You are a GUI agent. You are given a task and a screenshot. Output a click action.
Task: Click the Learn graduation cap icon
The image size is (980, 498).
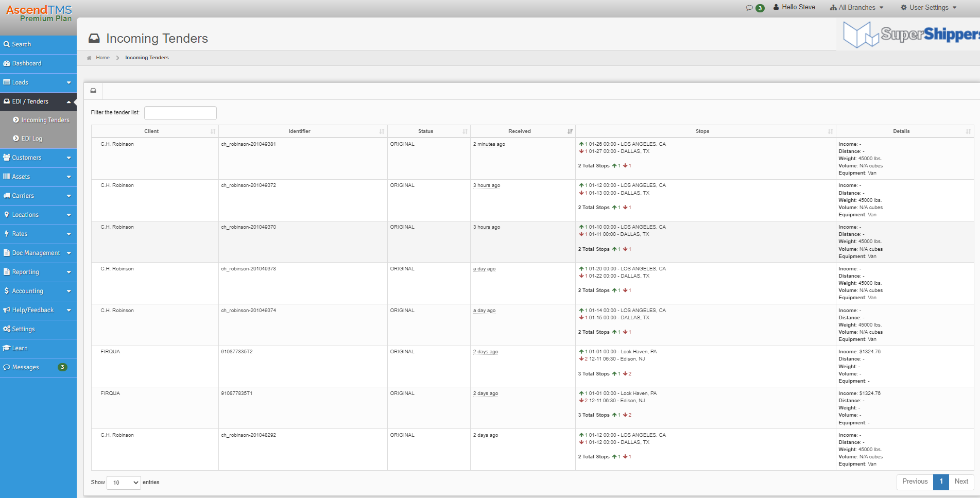pyautogui.click(x=7, y=348)
